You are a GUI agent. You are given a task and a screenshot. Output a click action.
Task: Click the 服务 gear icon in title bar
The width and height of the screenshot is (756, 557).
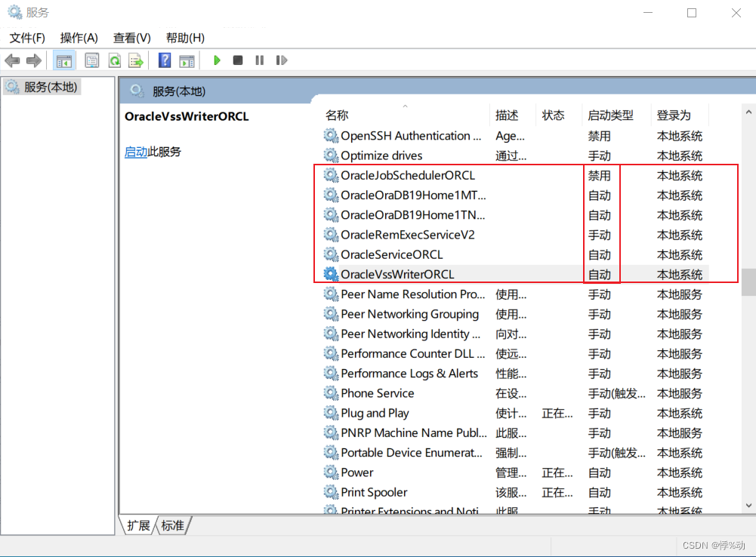point(15,12)
